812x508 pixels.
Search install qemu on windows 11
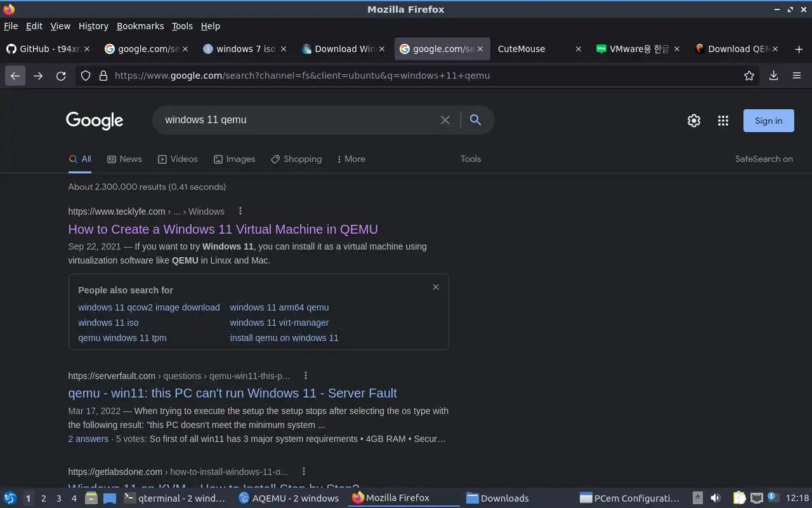tap(284, 338)
